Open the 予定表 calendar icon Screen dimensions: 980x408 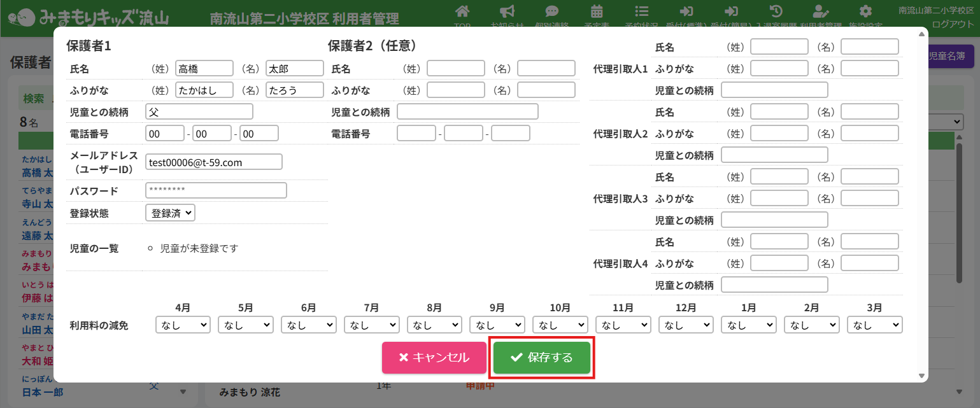597,11
